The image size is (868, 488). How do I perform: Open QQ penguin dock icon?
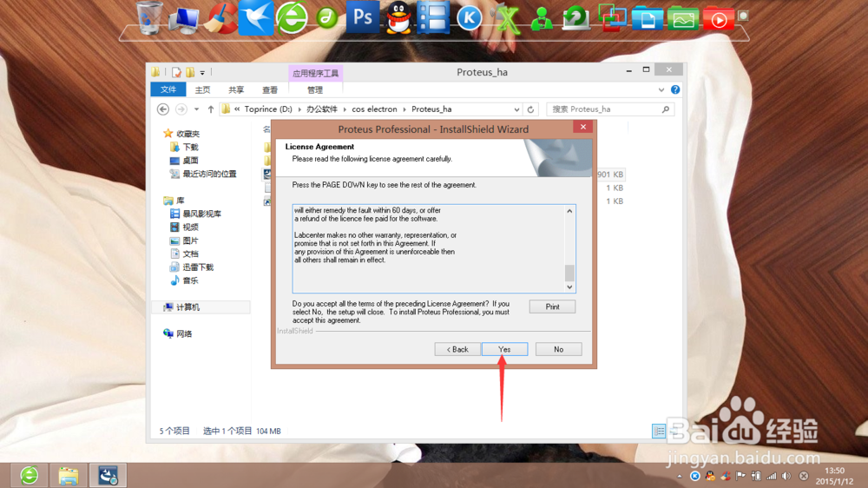click(398, 17)
